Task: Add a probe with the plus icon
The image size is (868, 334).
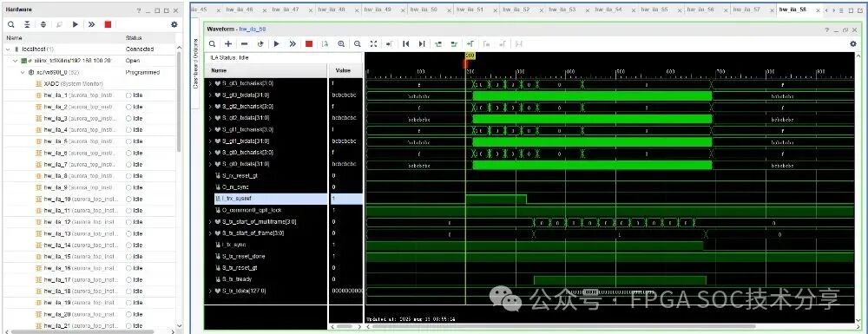Action: click(x=228, y=43)
